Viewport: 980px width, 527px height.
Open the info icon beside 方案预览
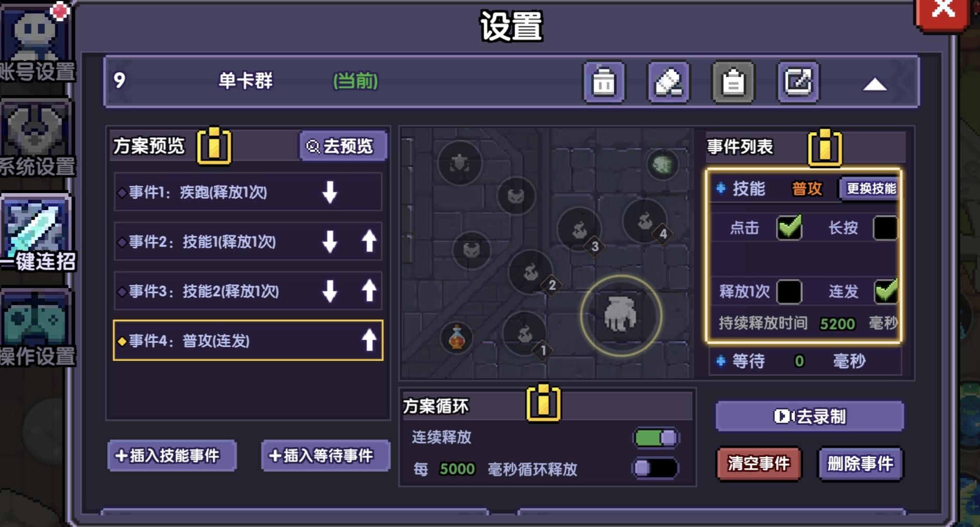[214, 146]
